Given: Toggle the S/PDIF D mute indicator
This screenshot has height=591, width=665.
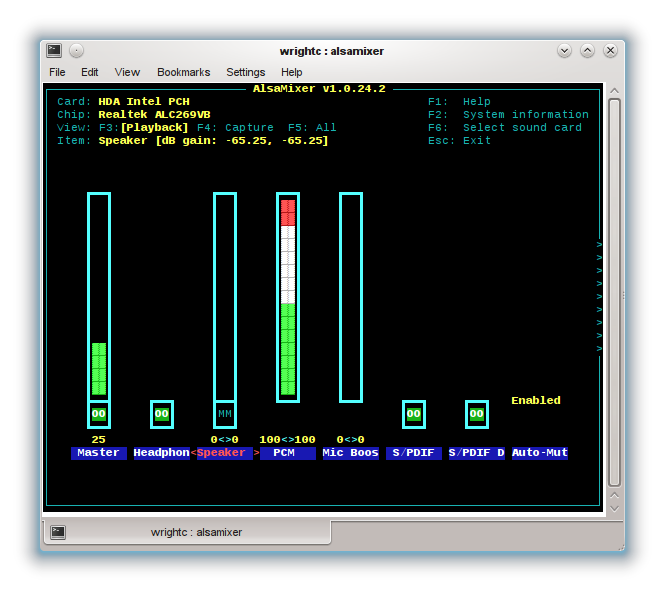Looking at the screenshot, I should (x=477, y=414).
